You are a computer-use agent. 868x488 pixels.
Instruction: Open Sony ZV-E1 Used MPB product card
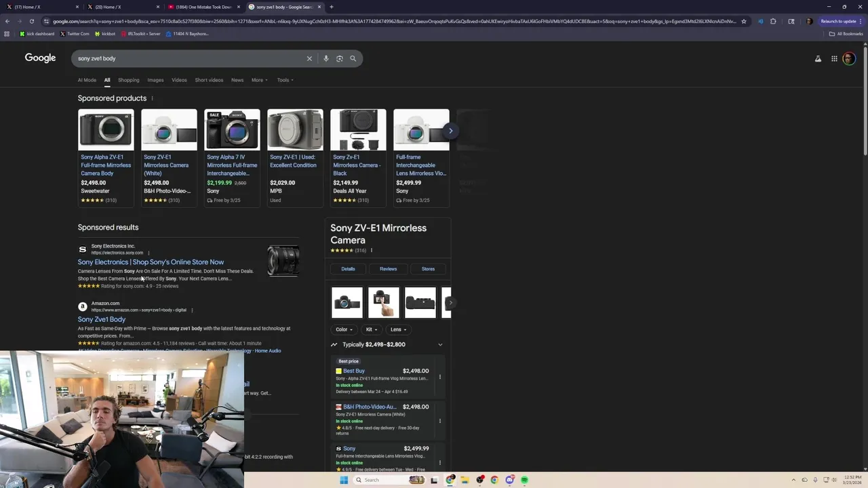(295, 157)
